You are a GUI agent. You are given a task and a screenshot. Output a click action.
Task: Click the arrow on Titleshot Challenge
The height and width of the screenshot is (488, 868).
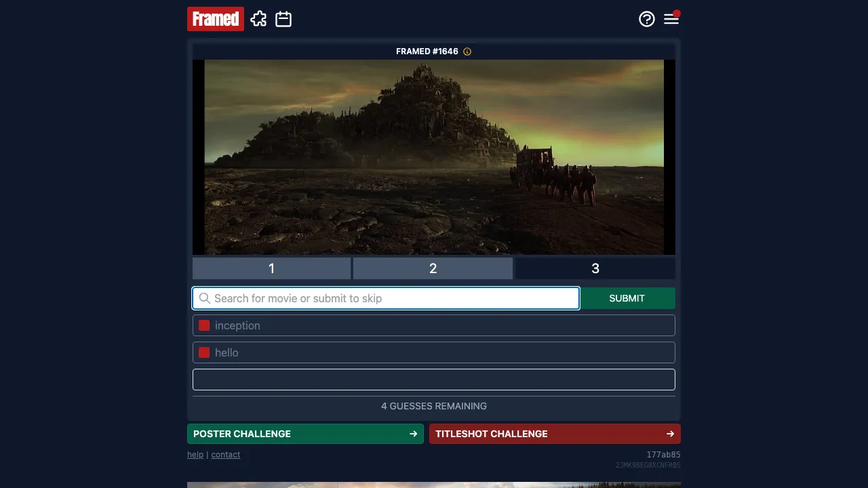[x=670, y=434]
